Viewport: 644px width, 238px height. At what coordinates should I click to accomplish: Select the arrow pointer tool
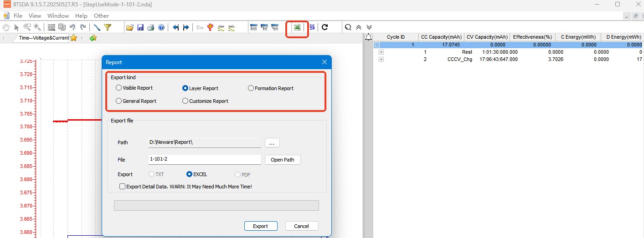[16, 27]
